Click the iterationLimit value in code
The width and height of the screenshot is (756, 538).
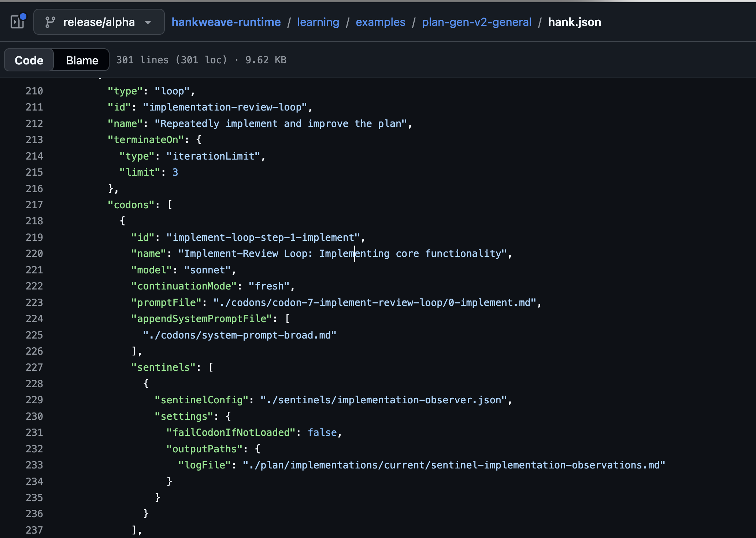[x=214, y=156]
